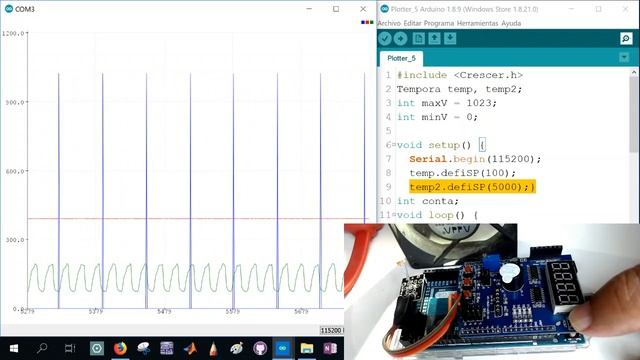
Task: Click the editor scrollbar up arrow
Action: 634,72
